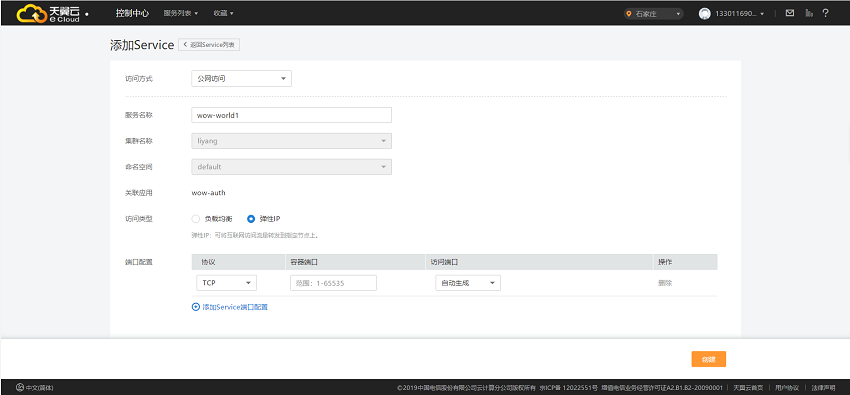Open the 命名空间 default dropdown
The height and width of the screenshot is (395, 850).
[291, 167]
